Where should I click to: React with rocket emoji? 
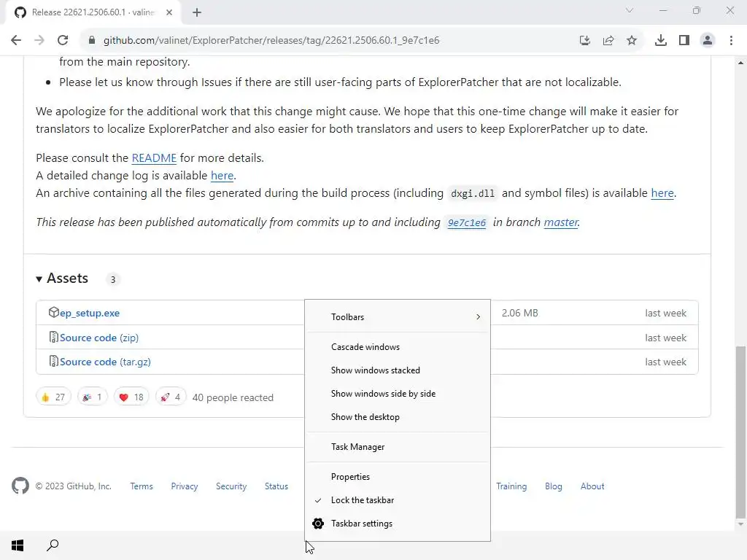tap(171, 397)
